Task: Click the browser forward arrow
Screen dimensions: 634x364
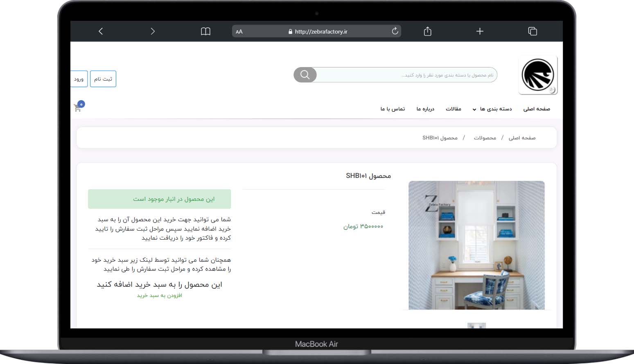Action: (x=153, y=31)
